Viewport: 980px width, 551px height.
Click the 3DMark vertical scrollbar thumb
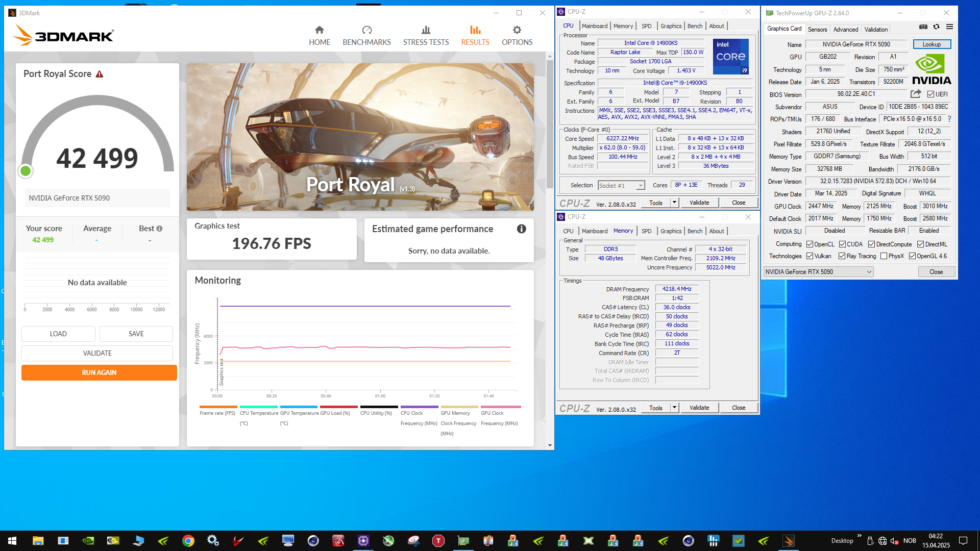(x=550, y=123)
